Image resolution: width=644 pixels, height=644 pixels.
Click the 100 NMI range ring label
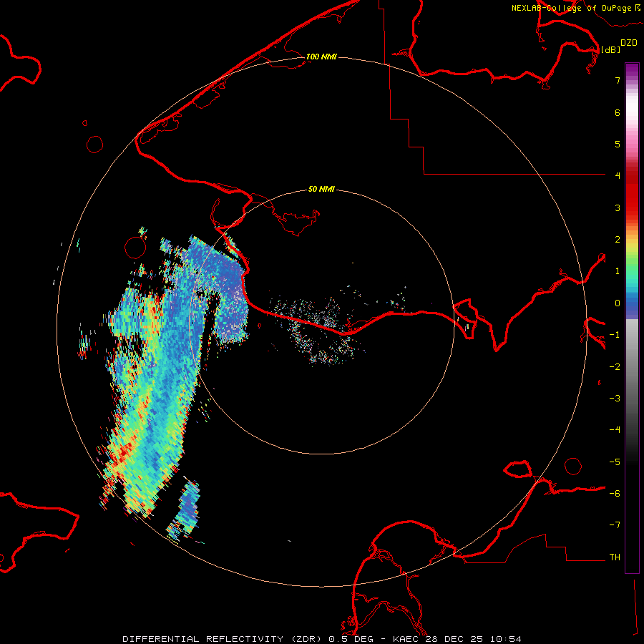tap(321, 57)
